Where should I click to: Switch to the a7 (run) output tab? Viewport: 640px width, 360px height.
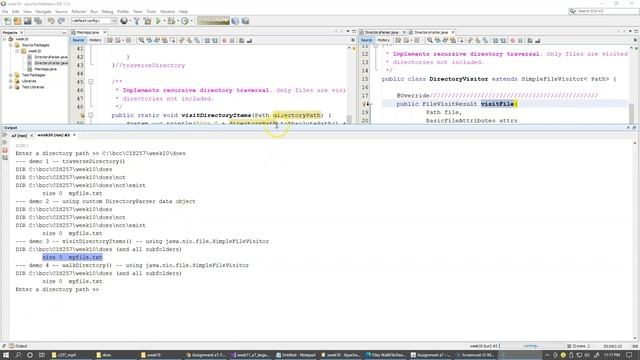click(19, 135)
